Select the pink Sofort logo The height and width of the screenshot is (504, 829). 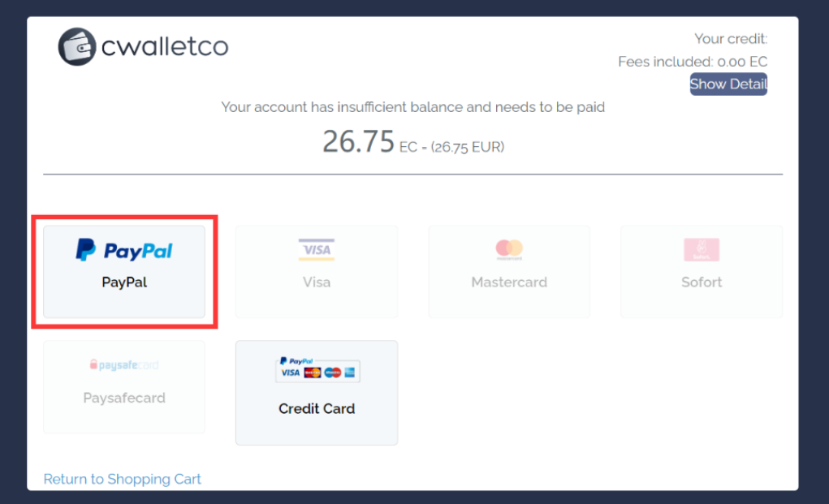point(702,249)
